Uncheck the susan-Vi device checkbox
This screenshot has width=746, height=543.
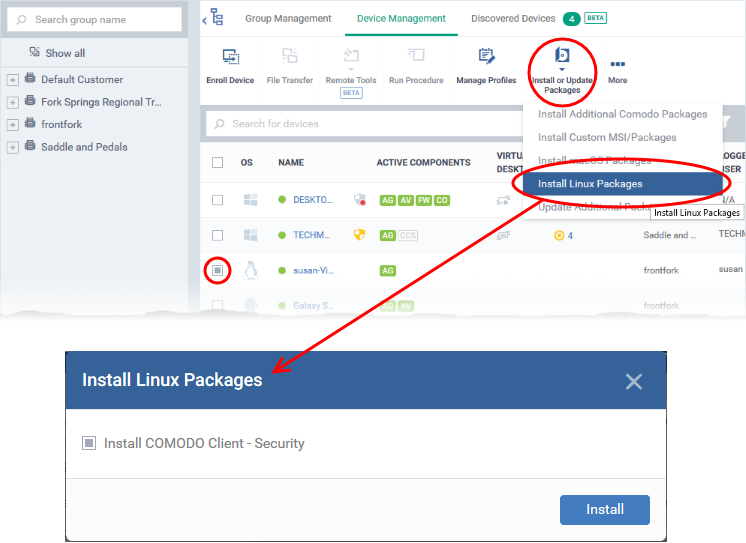tap(217, 270)
